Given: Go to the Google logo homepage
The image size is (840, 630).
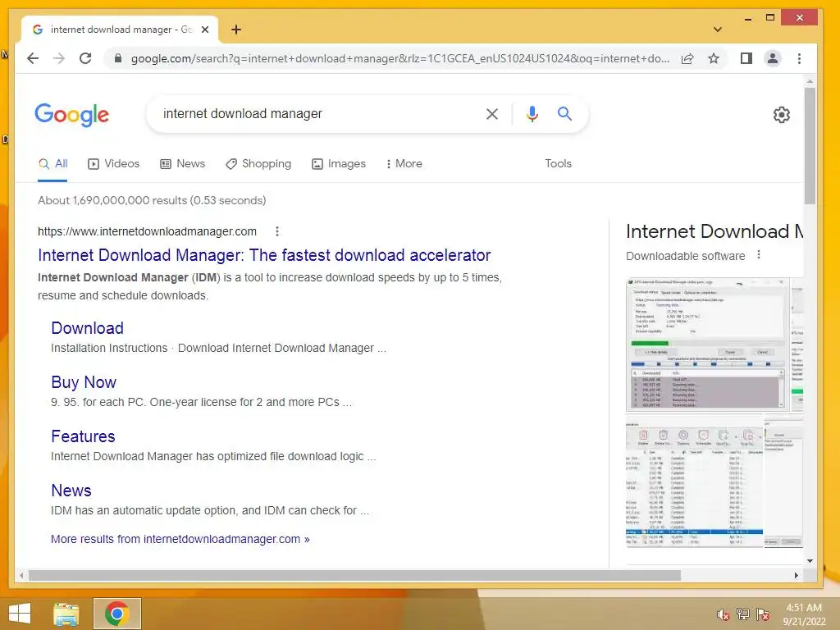Looking at the screenshot, I should 72,115.
